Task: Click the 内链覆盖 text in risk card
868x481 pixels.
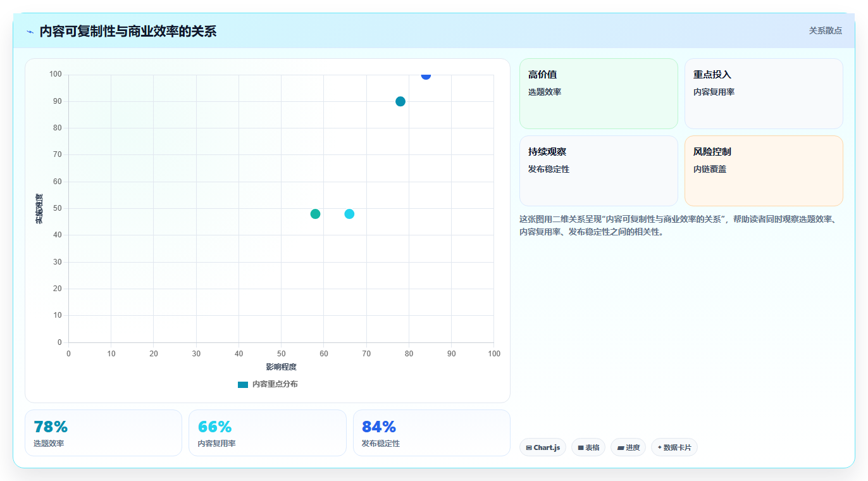Action: click(710, 169)
